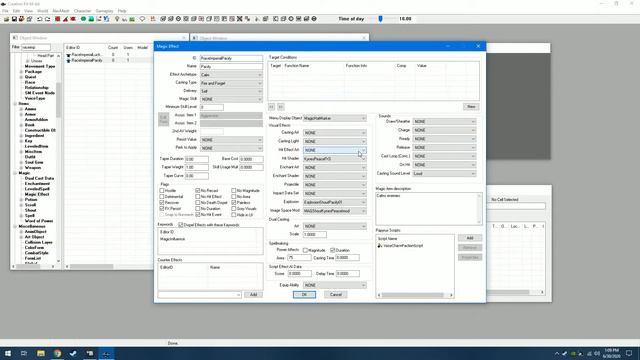Click the green circle toolbar icon

click(x=83, y=19)
